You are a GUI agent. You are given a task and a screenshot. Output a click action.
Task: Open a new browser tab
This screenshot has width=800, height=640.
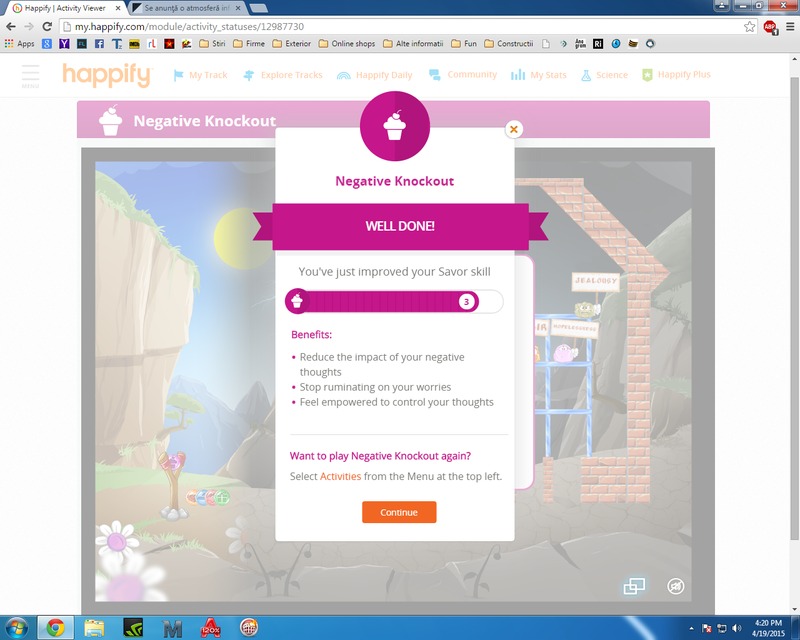tap(259, 8)
